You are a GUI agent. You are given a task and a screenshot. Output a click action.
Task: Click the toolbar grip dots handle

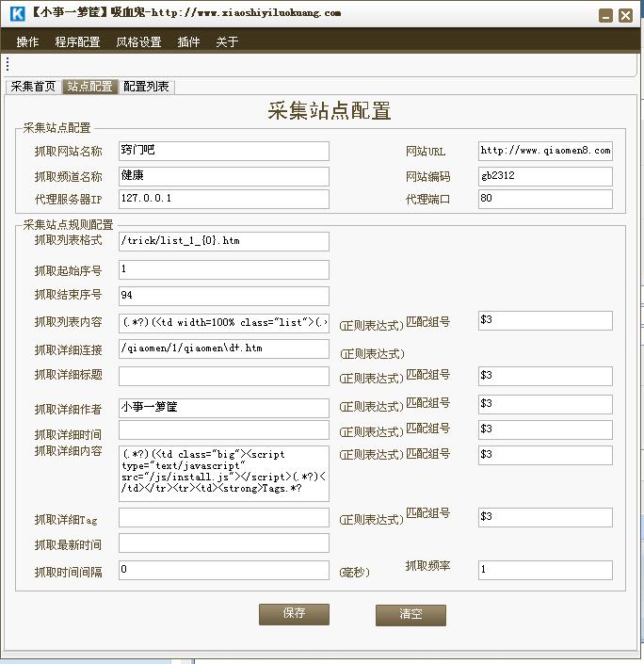[8, 64]
